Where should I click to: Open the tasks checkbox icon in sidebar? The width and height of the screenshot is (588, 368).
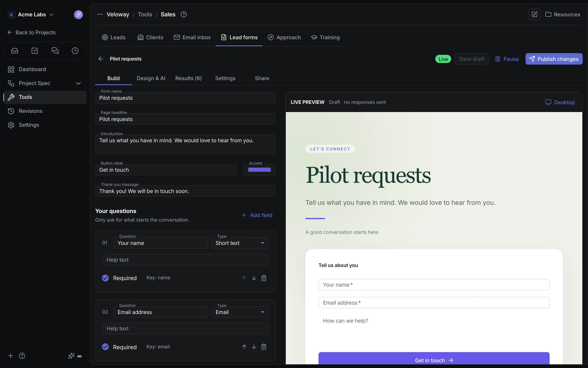(x=35, y=51)
